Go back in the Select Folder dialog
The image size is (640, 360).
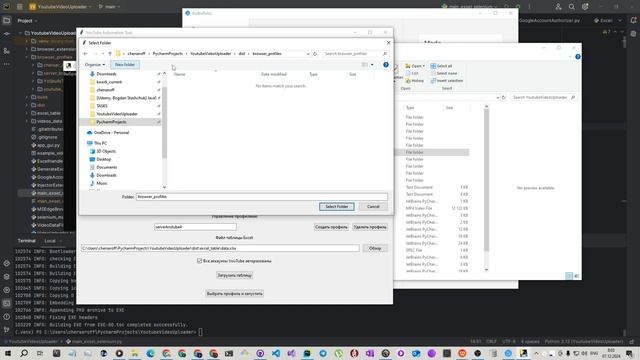tap(85, 54)
